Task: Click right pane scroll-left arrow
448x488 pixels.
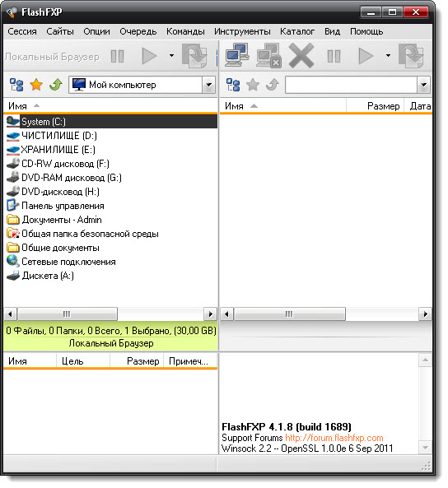Action: pos(226,314)
